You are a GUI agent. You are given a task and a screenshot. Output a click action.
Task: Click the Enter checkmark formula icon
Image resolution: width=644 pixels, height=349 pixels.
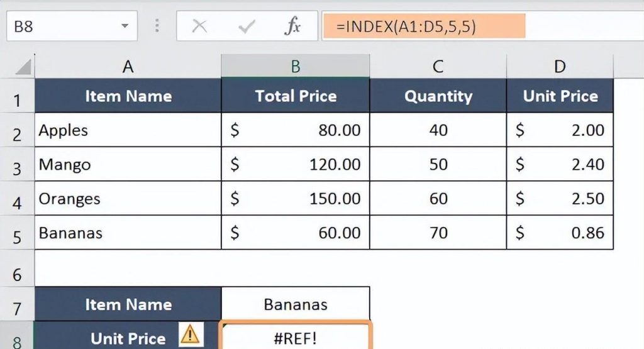pyautogui.click(x=247, y=27)
